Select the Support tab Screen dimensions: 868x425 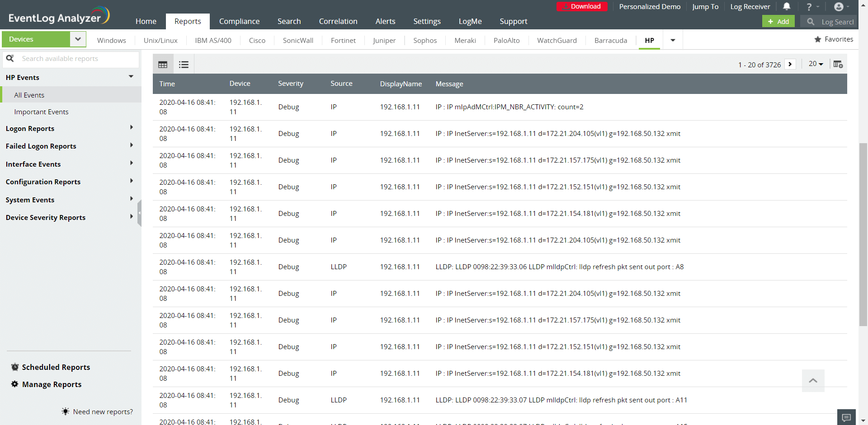(x=514, y=21)
